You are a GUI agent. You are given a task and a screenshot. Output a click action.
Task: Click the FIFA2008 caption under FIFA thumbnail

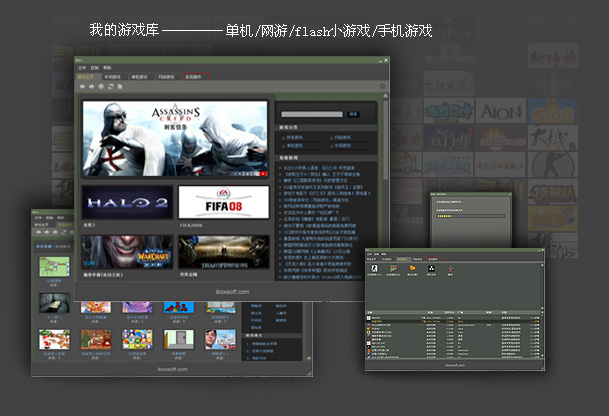pos(191,225)
